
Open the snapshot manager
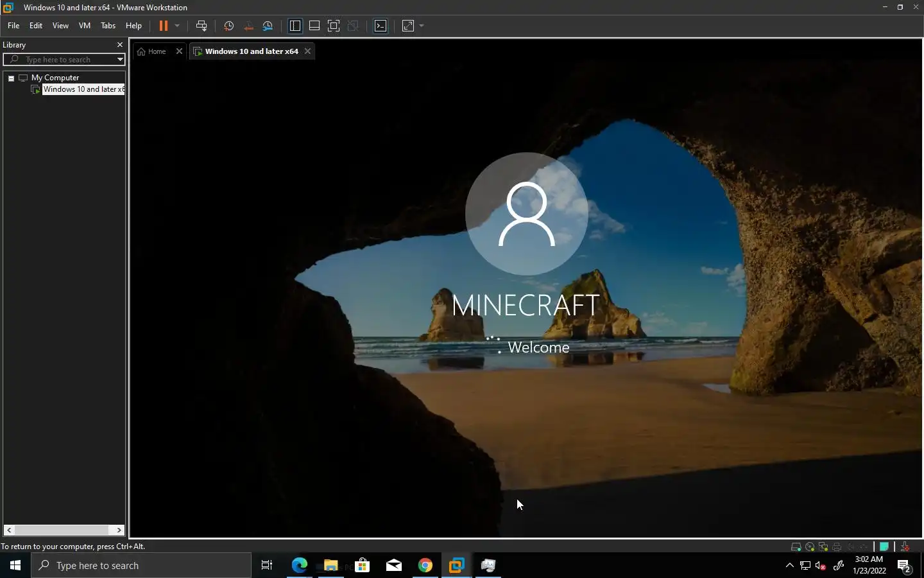point(268,26)
